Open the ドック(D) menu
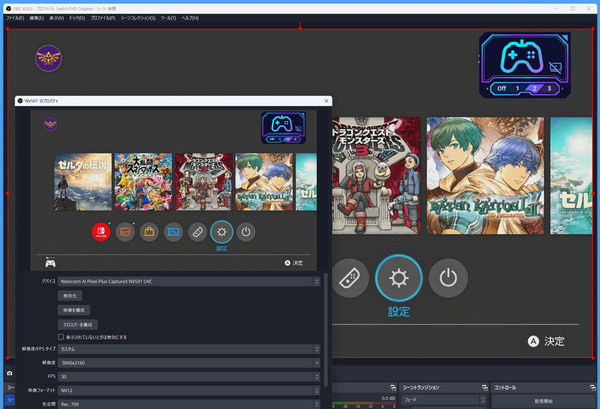 (x=77, y=18)
